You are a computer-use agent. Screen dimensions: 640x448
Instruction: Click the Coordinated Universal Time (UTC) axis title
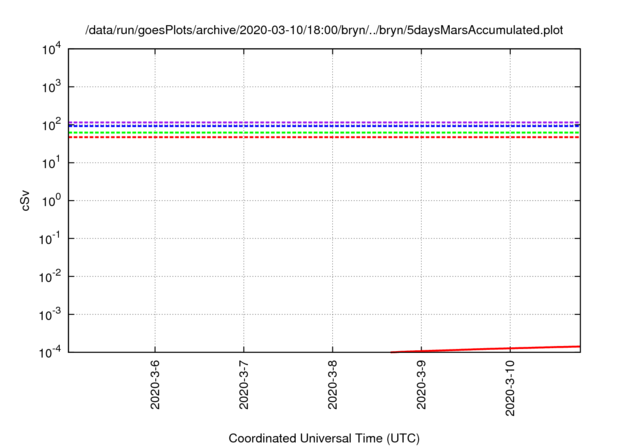324,438
